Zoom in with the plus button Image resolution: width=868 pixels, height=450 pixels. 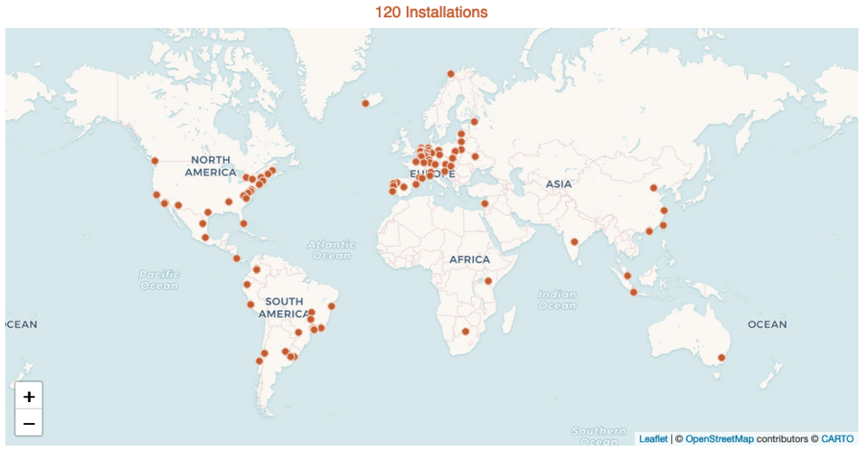click(29, 397)
